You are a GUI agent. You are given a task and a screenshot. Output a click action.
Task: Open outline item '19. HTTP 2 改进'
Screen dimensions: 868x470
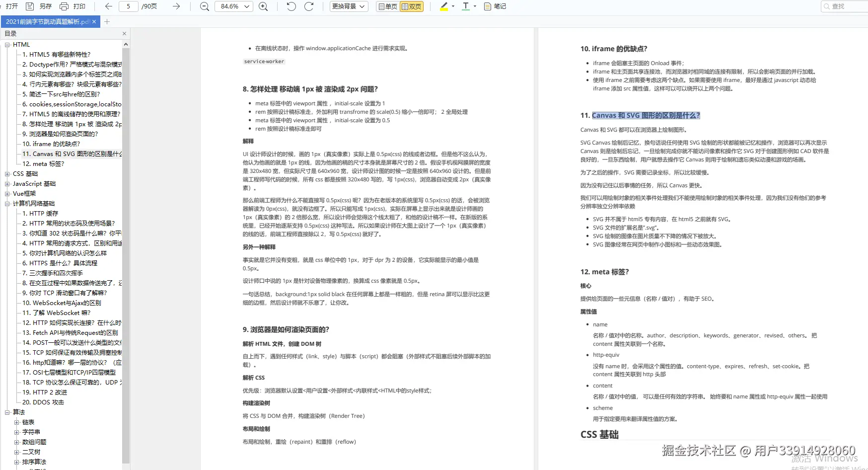[x=45, y=392]
